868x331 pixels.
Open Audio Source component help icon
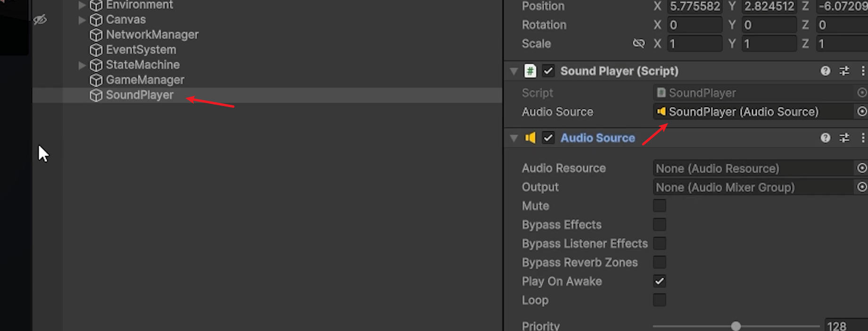(x=825, y=138)
